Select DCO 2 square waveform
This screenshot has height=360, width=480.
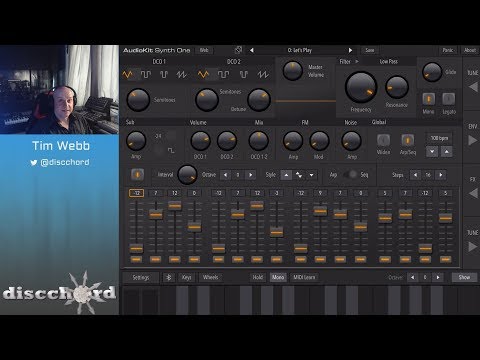coord(223,74)
